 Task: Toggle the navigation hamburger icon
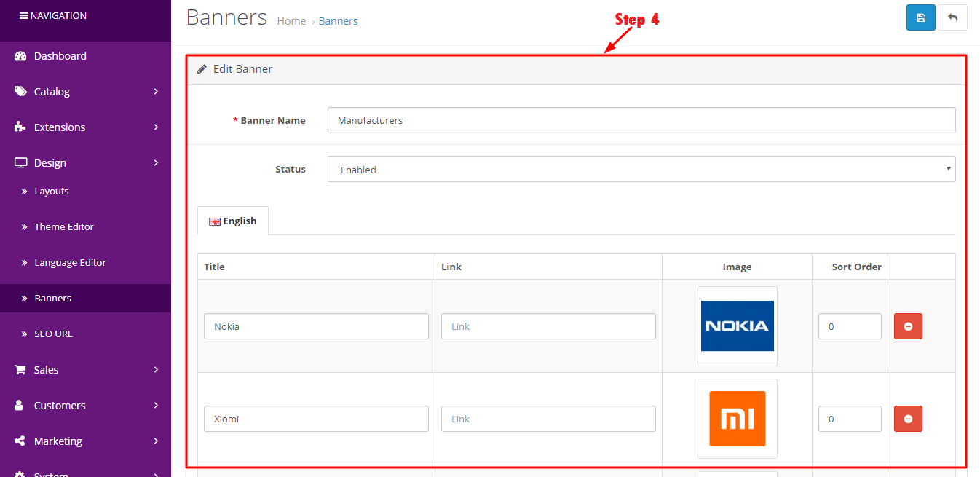(24, 15)
